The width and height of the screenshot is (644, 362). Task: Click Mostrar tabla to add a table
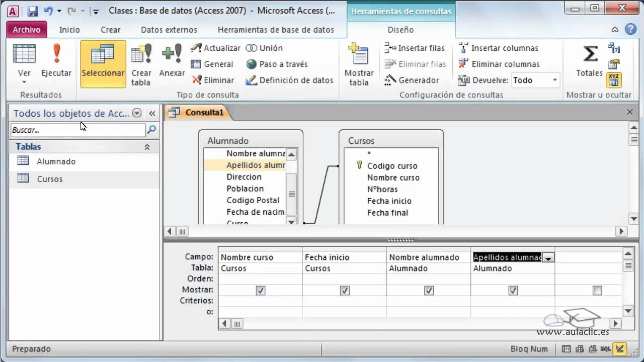358,64
